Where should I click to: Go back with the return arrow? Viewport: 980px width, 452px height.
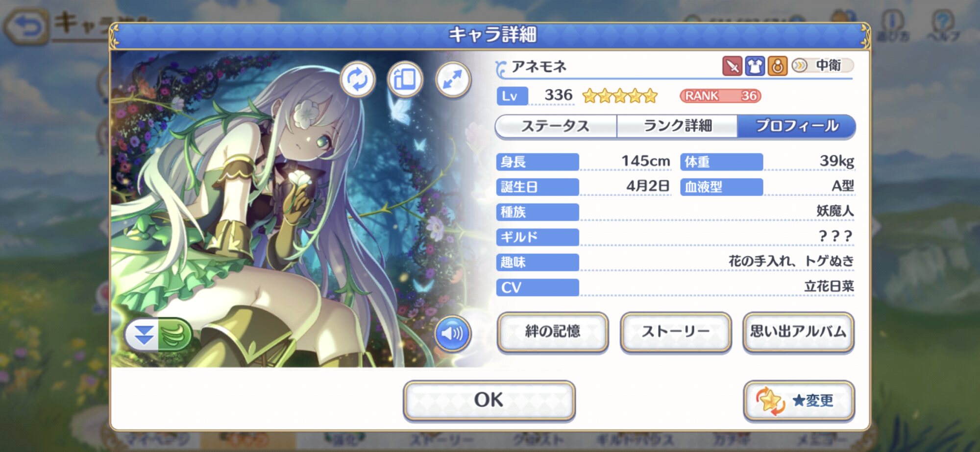point(27,27)
